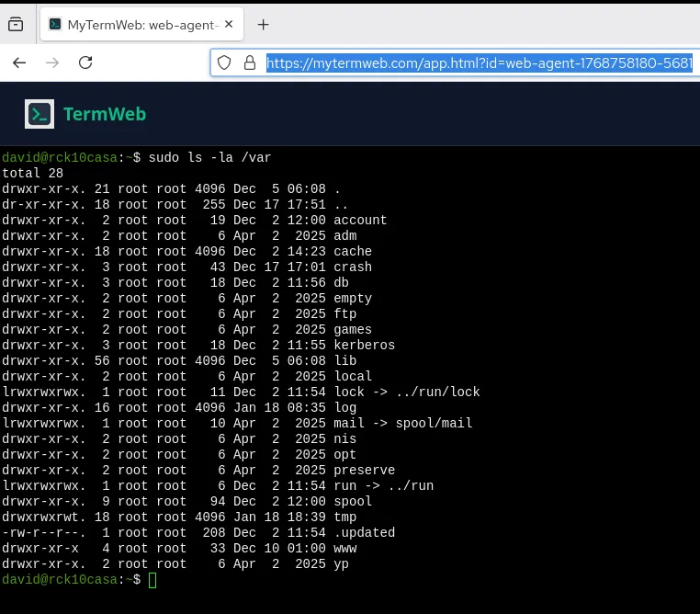The width and height of the screenshot is (700, 614).
Task: Click the 'sudo ls -la /var' command text
Action: [x=209, y=157]
